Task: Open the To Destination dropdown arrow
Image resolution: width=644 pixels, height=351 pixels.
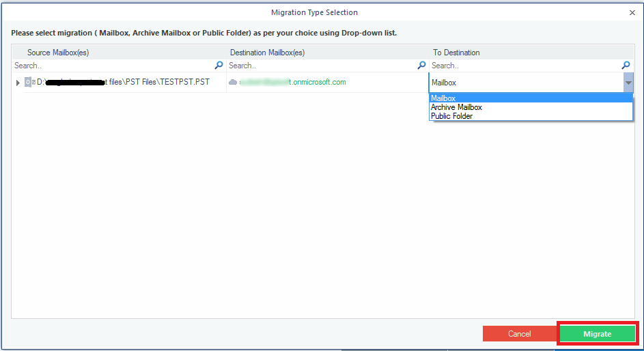Action: coord(628,83)
